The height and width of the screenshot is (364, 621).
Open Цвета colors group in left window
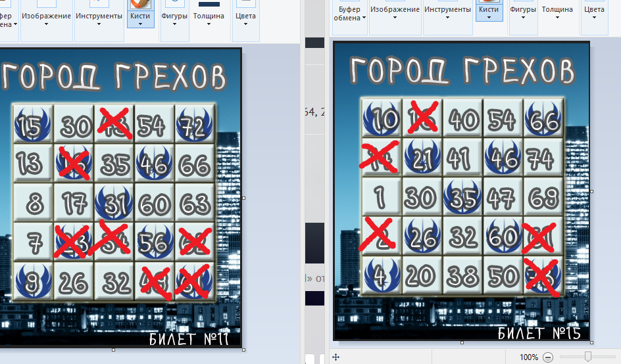click(245, 15)
